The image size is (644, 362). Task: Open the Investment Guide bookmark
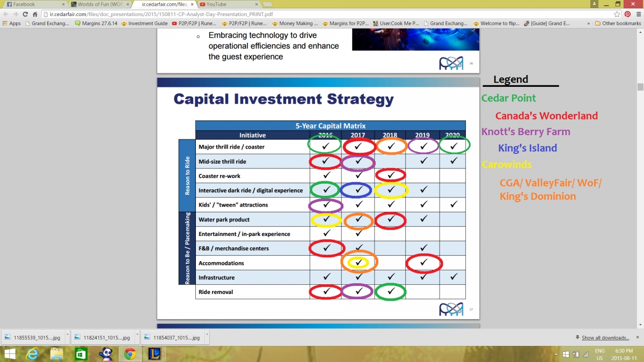pos(144,24)
